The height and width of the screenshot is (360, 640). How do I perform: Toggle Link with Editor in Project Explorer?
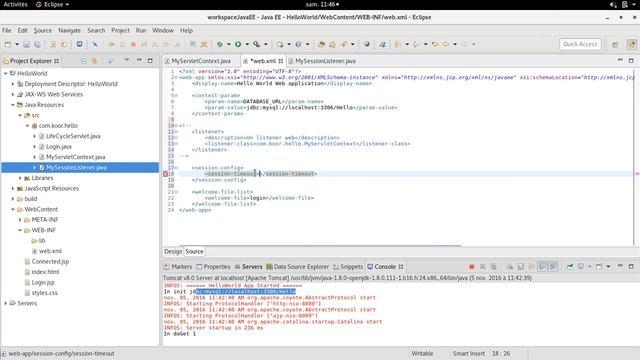click(94, 61)
